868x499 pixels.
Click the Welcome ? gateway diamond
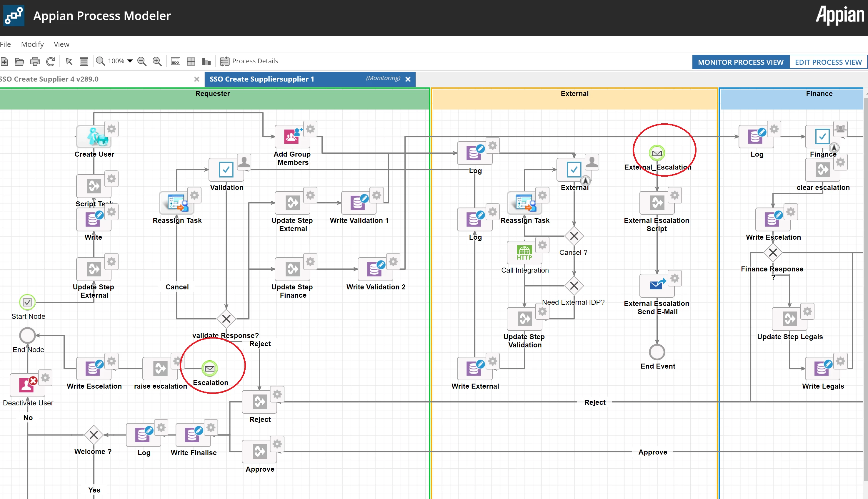(94, 435)
